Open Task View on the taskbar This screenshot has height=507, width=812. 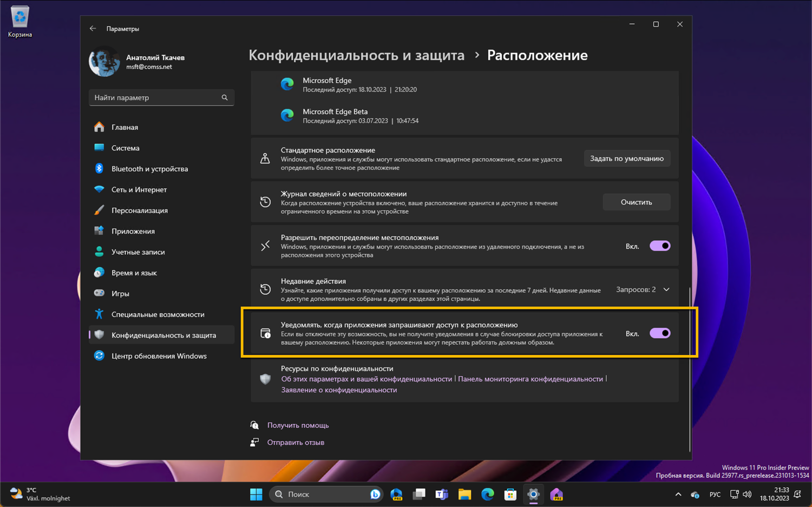[419, 494]
